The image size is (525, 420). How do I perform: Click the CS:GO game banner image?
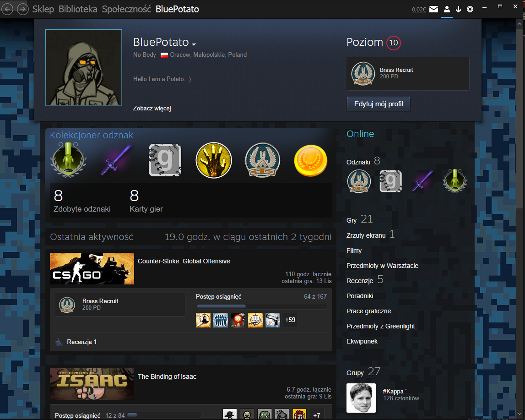[x=92, y=268]
